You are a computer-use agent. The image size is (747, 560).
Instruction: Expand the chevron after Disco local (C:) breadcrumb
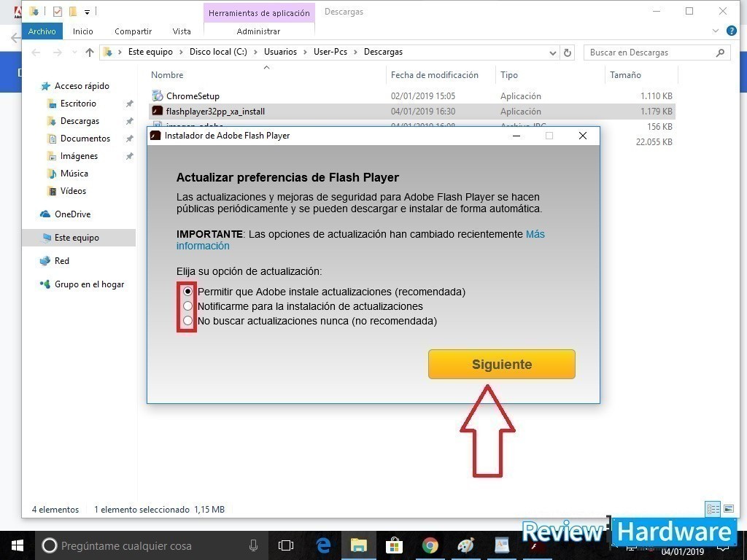pyautogui.click(x=256, y=52)
